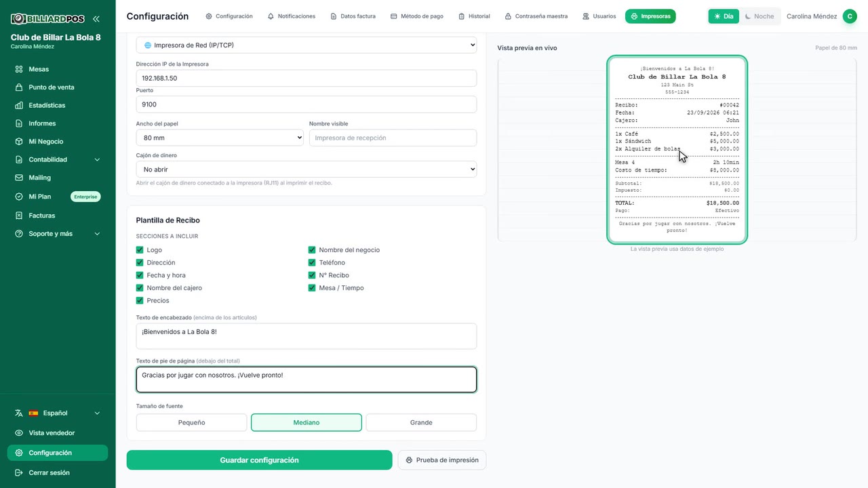This screenshot has height=488, width=868.
Task: Click the printer IP address field
Action: pyautogui.click(x=307, y=78)
